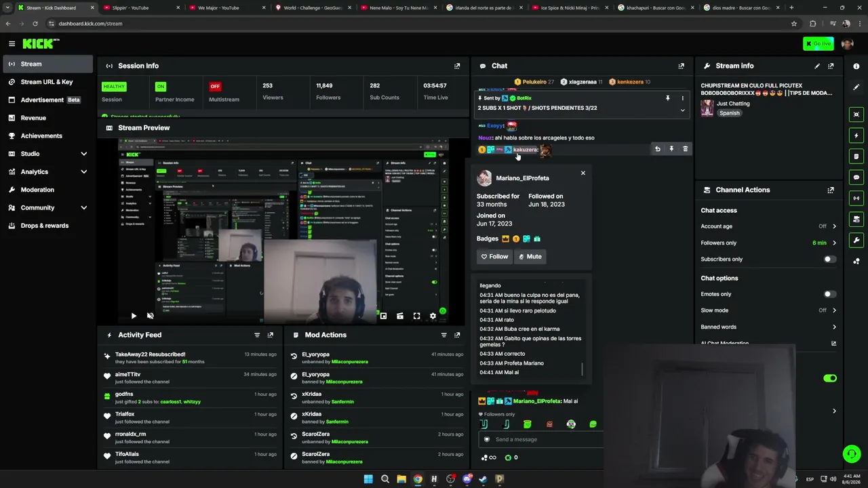Click the user card message history scrollbar
Image resolution: width=868 pixels, height=488 pixels.
coord(583,369)
